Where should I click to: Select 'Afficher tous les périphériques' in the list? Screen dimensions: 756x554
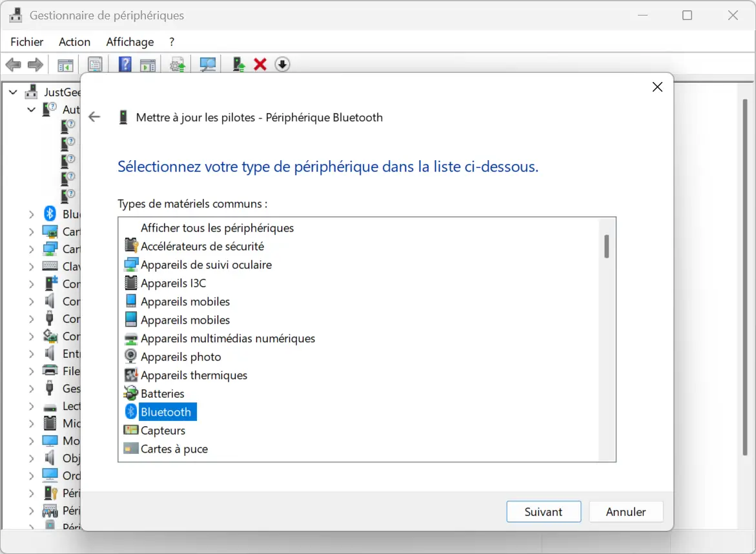(x=217, y=227)
